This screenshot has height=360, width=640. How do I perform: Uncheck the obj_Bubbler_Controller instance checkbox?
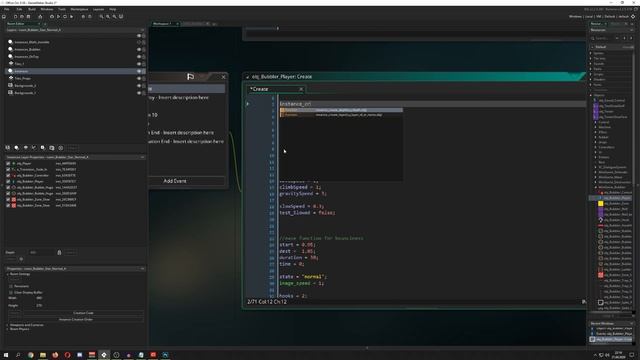coord(8,175)
